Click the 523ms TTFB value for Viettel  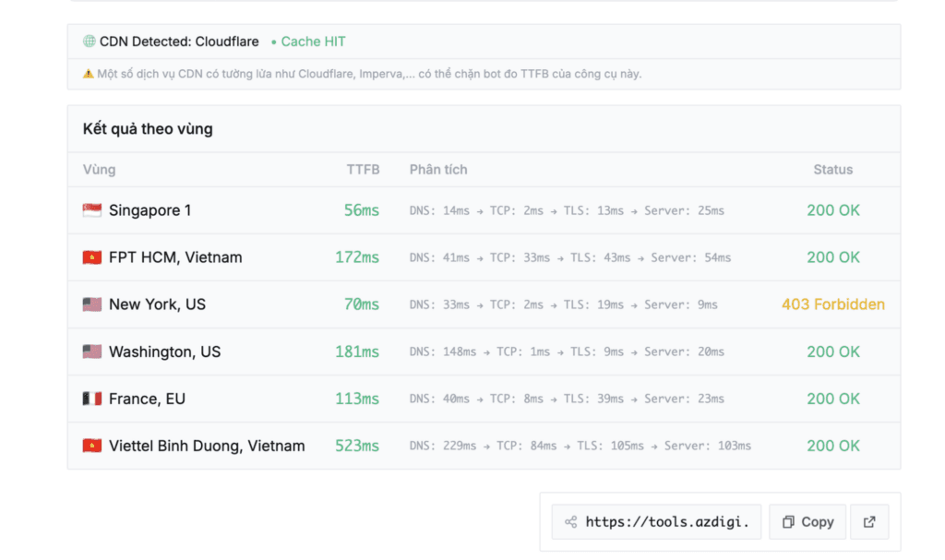[x=356, y=446]
